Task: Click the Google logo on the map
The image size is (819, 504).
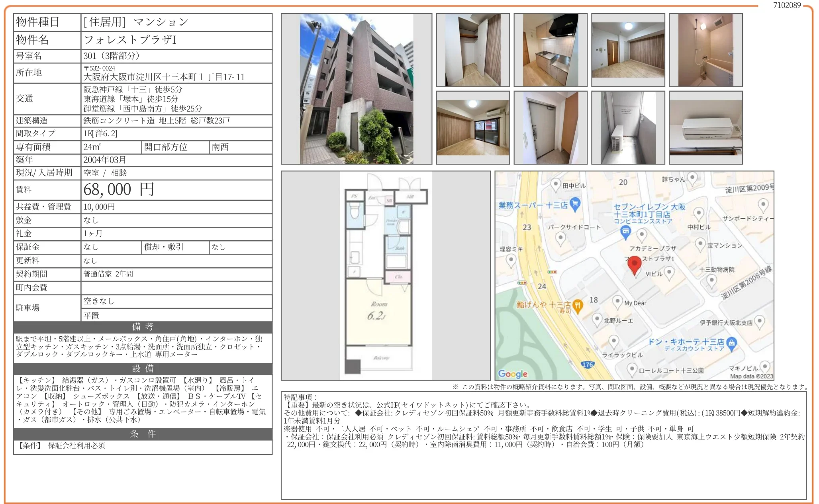Action: tap(513, 374)
